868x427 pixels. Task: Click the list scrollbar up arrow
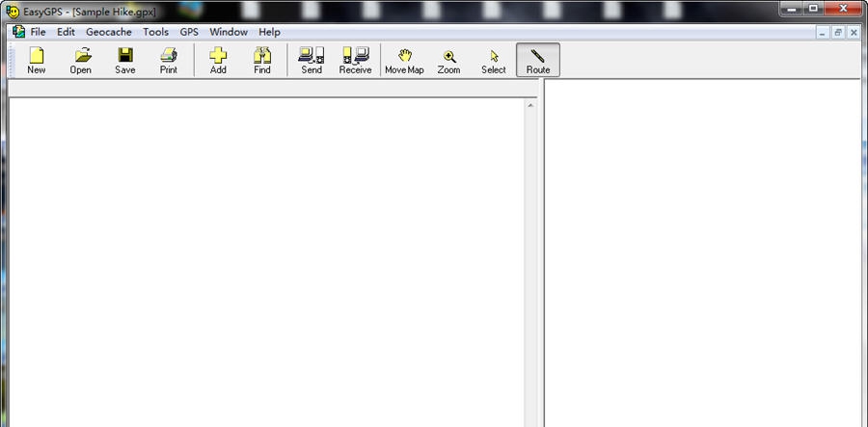coord(530,104)
